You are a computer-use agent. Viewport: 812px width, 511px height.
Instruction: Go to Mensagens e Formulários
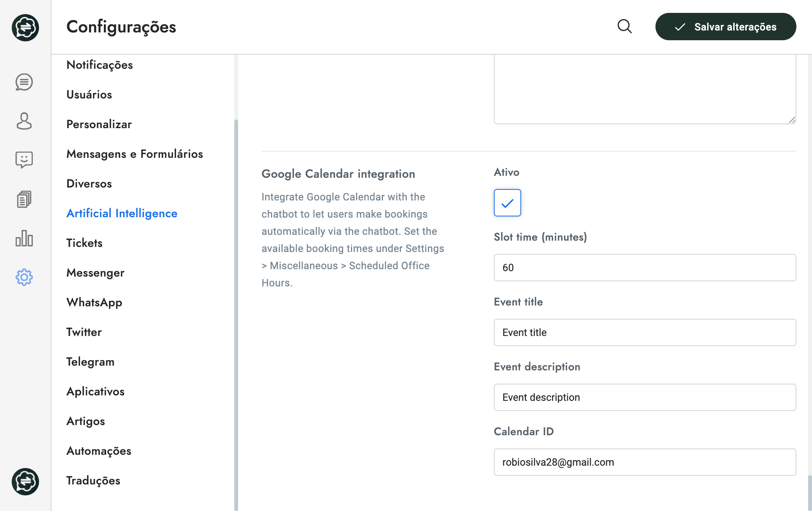point(135,154)
